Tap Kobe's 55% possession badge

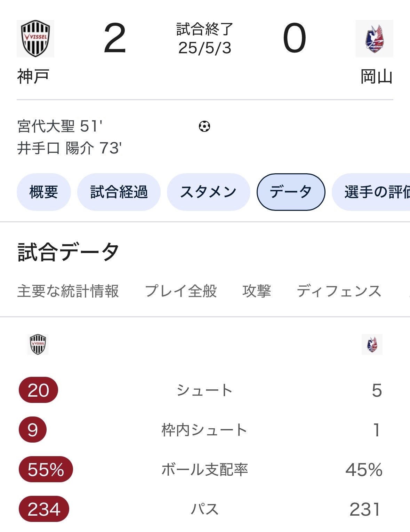click(46, 469)
